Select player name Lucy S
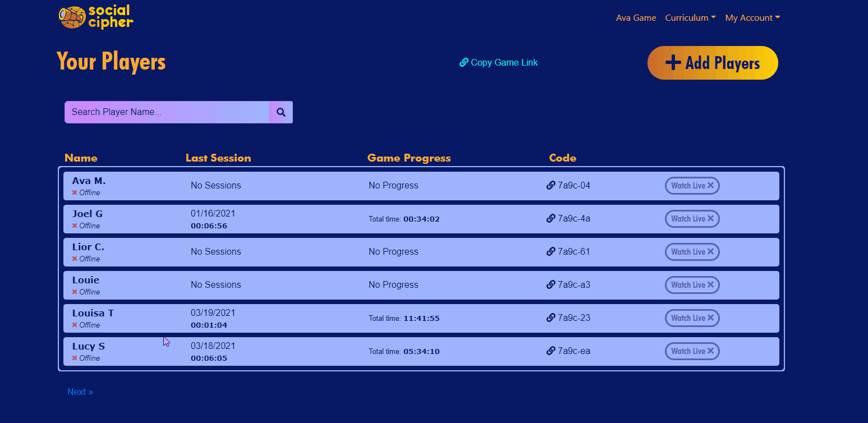The image size is (868, 423). point(89,346)
